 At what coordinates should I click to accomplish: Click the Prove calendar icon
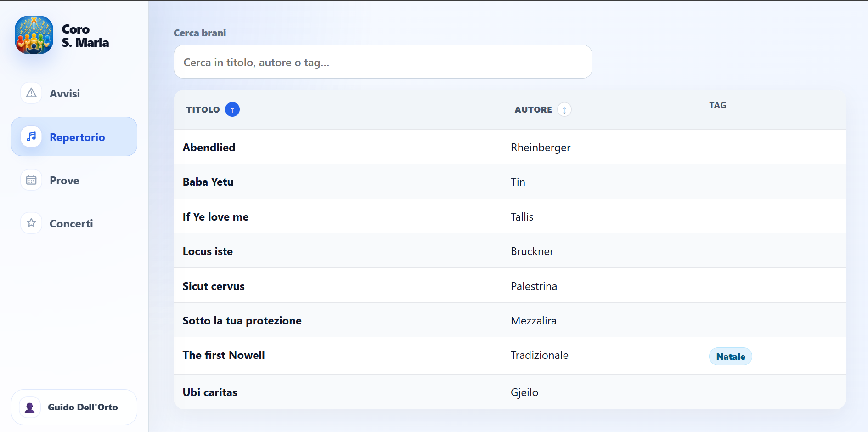tap(31, 180)
